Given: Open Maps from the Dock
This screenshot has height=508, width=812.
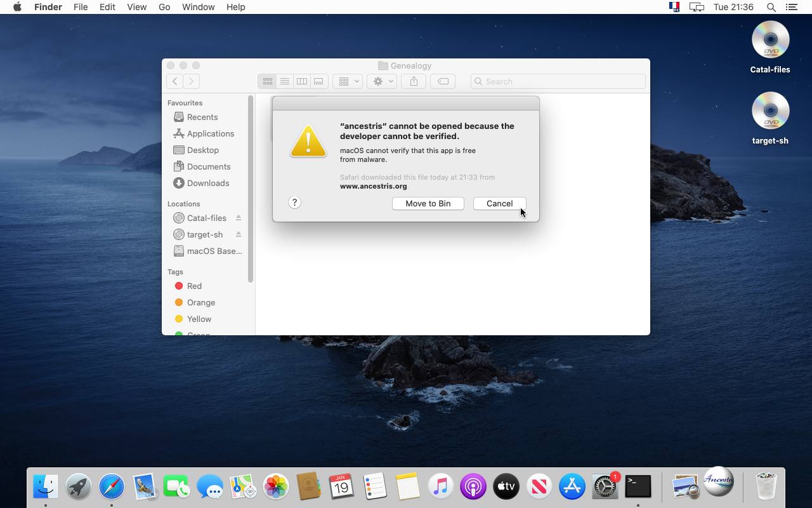Looking at the screenshot, I should coord(243,487).
